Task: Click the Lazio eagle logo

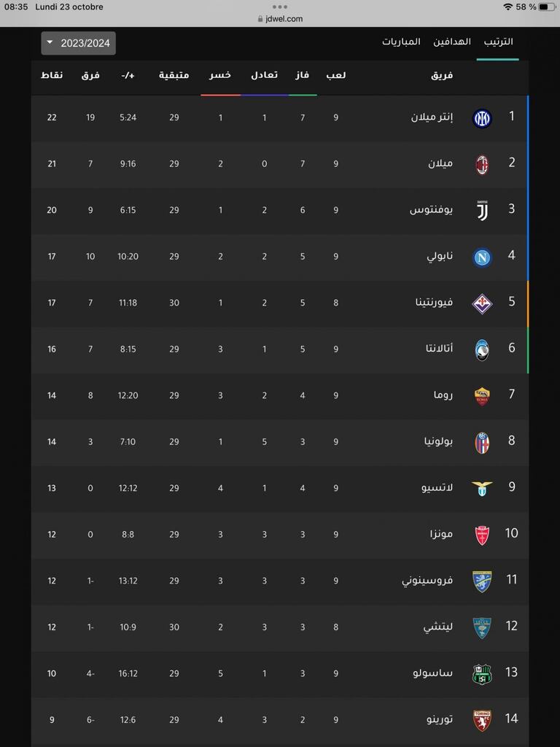Action: 482,488
